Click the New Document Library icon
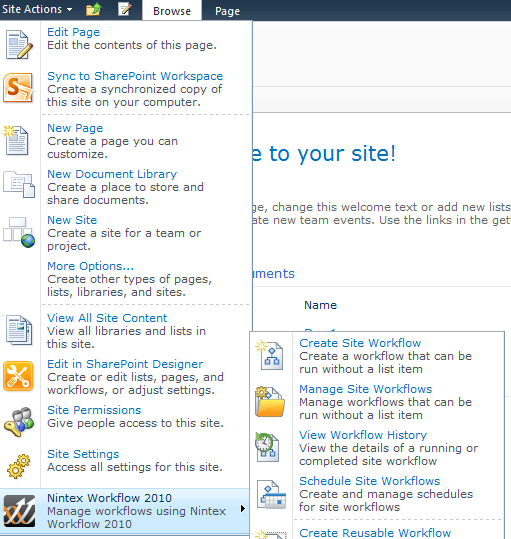511x539 pixels. [19, 185]
